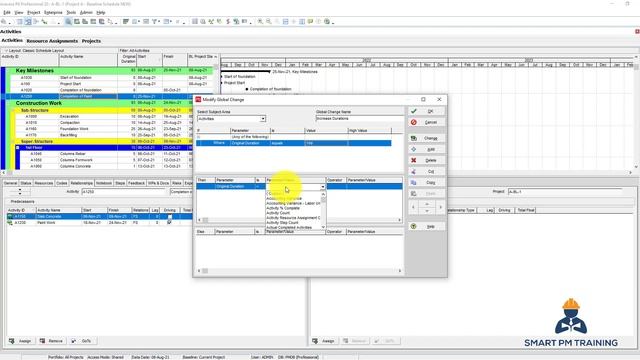Open the Notebook details tab
Image resolution: width=640 pixels, height=360 pixels.
pos(104,183)
